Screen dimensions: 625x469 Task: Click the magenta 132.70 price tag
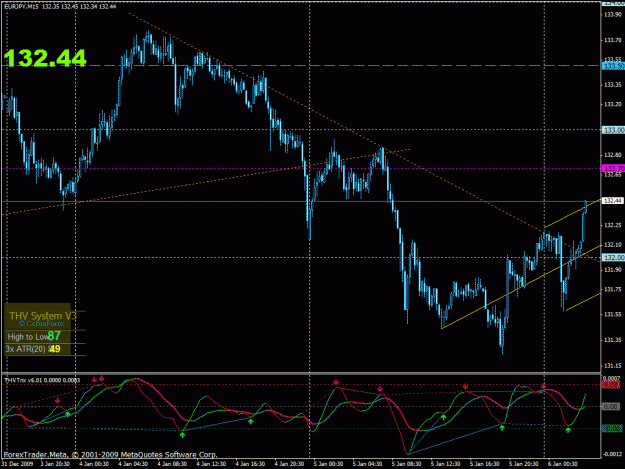(613, 169)
